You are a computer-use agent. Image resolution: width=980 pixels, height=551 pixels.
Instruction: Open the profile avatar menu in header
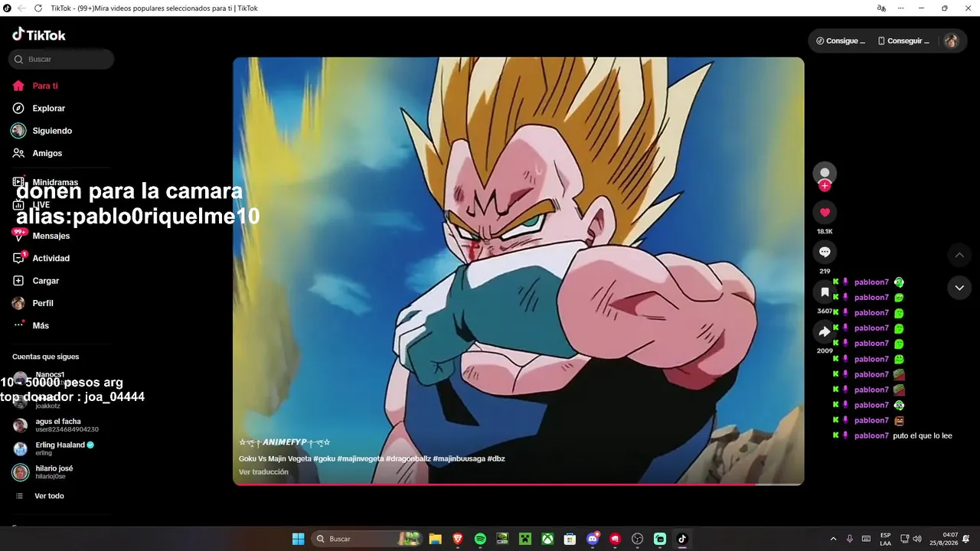pyautogui.click(x=951, y=41)
